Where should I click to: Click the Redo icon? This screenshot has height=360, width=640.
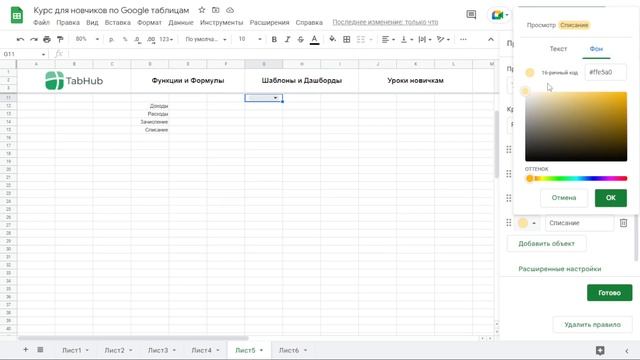pyautogui.click(x=33, y=39)
